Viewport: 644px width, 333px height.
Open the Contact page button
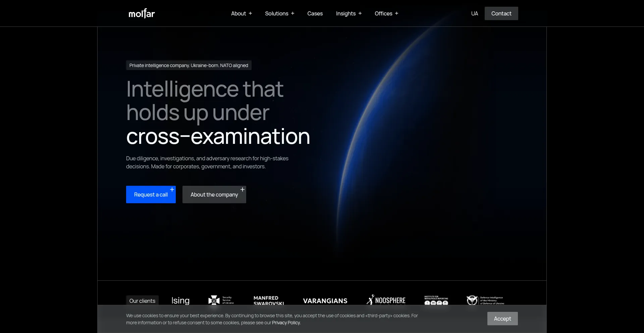tap(501, 13)
